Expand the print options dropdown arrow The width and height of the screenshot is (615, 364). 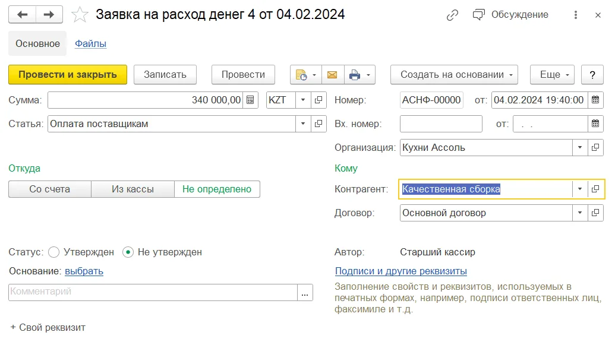tap(368, 75)
